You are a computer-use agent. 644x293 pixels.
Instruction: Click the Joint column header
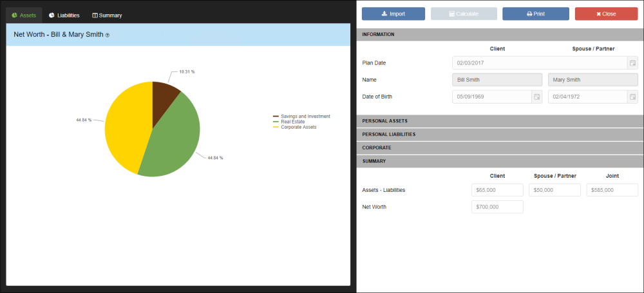[612, 176]
